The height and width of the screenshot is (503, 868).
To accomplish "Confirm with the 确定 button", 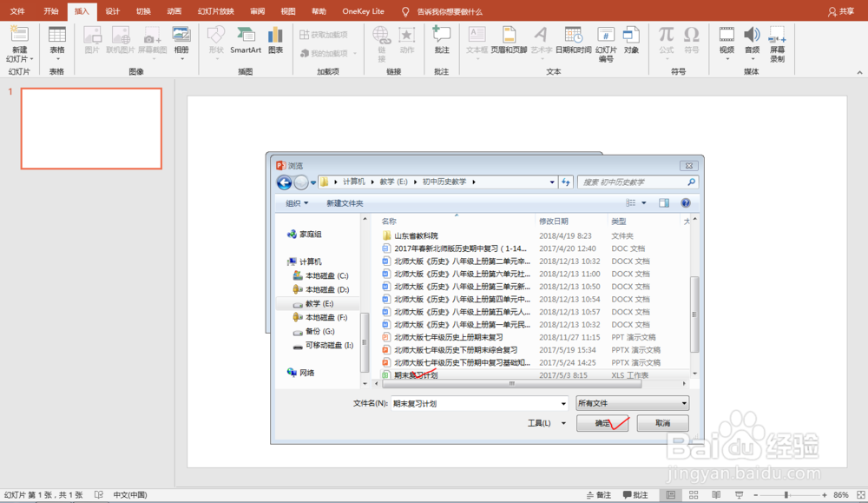I will point(601,423).
